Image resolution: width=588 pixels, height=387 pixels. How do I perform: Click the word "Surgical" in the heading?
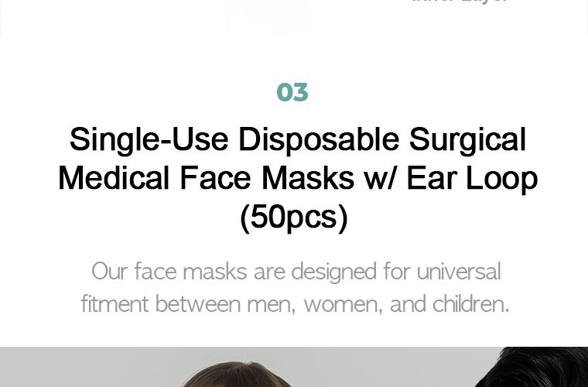[x=467, y=140]
